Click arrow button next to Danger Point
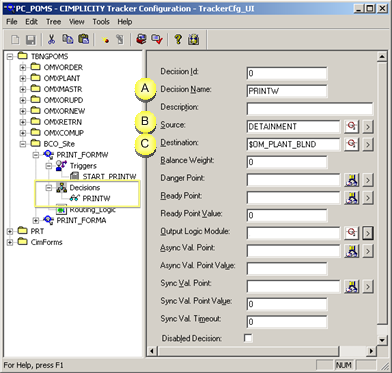Viewport: 392px width, 373px height. coord(368,180)
